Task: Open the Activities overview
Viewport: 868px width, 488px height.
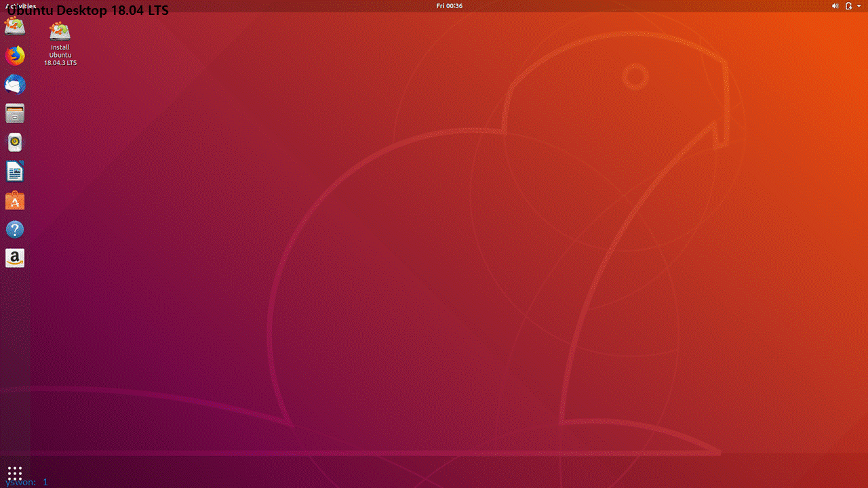Action: [21, 5]
